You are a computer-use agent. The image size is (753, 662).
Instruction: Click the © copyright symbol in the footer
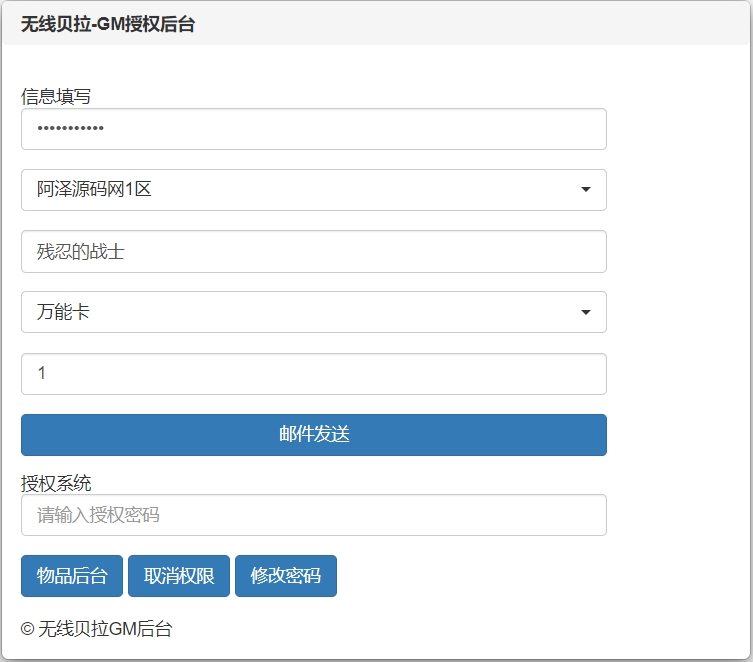[x=27, y=629]
